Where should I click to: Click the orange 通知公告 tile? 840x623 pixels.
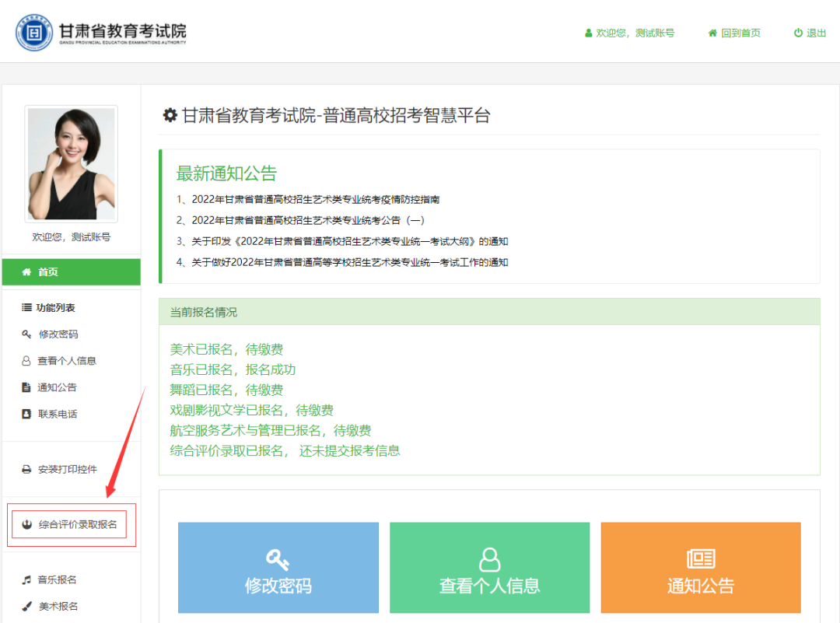700,568
